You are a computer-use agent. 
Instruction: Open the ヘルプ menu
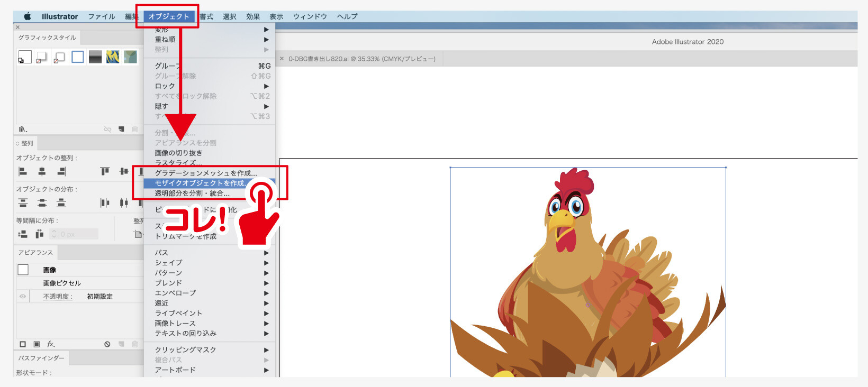tap(347, 16)
